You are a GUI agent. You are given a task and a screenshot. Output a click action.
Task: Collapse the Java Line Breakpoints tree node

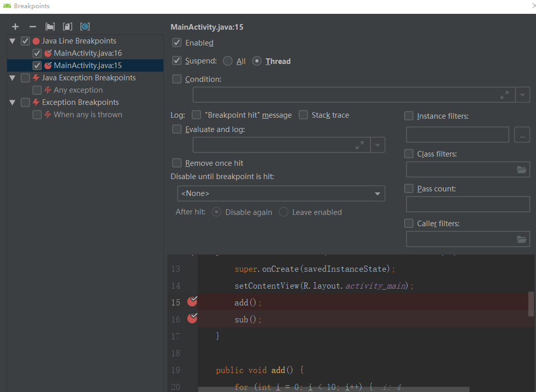(12, 41)
